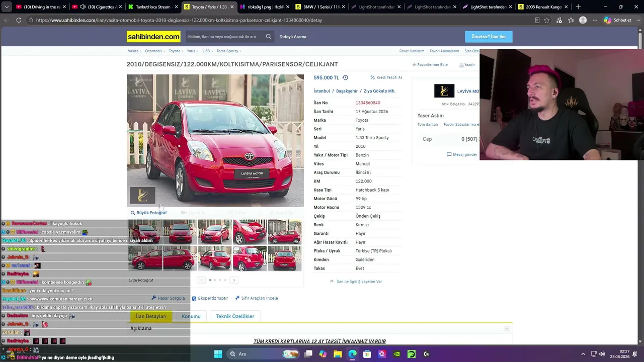644x362 pixels.
Task: Click the main red Toyota Yaris photo
Action: pos(215,141)
